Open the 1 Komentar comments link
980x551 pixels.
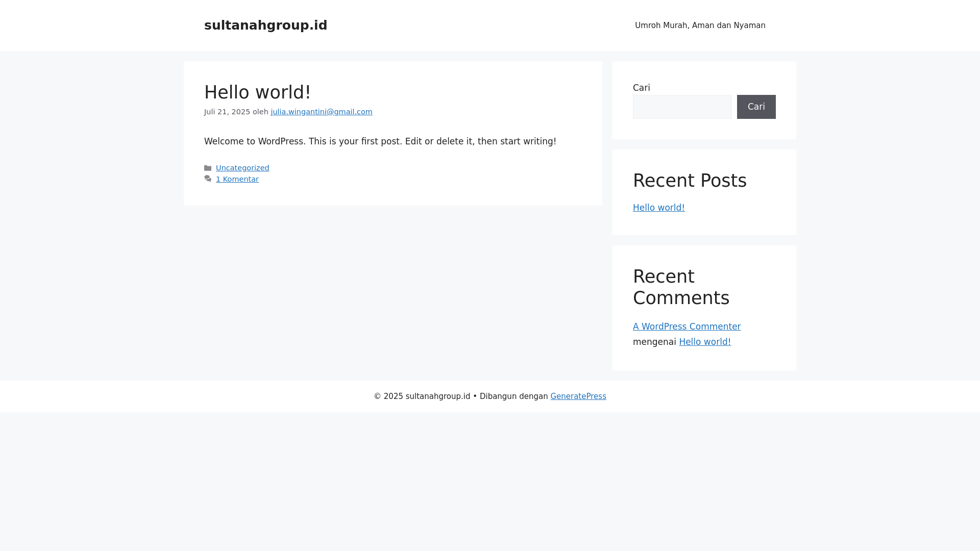coord(237,179)
